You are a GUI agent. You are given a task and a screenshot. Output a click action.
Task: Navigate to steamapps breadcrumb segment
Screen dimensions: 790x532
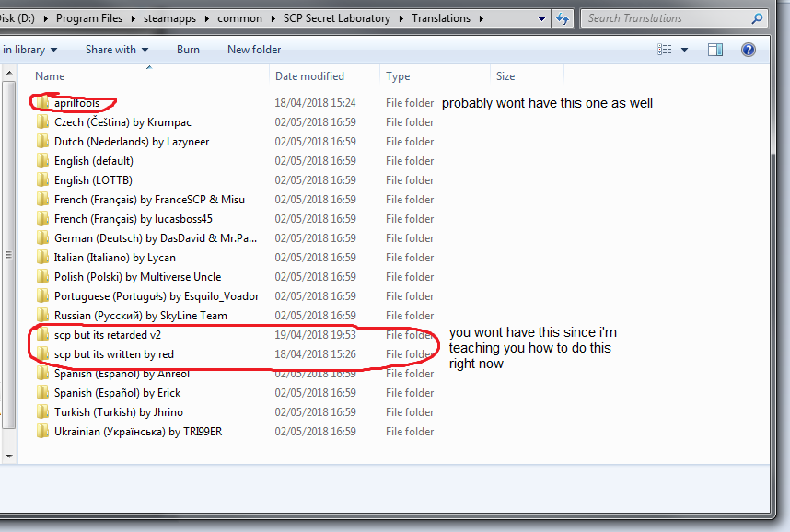pos(169,18)
